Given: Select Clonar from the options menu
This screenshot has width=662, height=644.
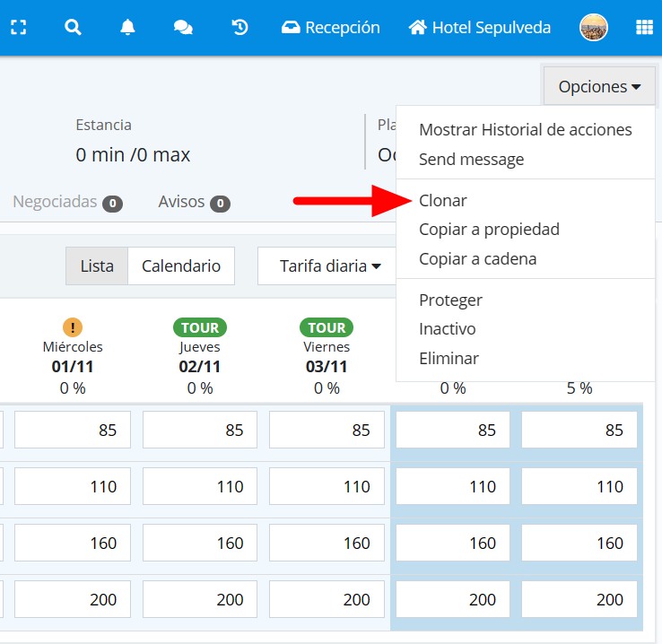Looking at the screenshot, I should 443,201.
